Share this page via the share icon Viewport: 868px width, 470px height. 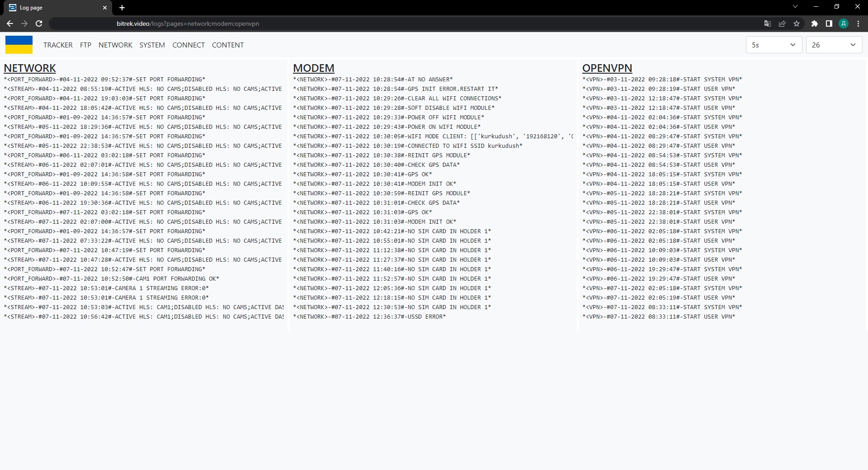[782, 23]
